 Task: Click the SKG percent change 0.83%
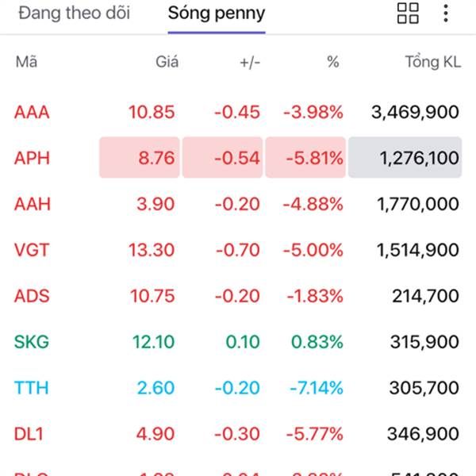point(317,342)
